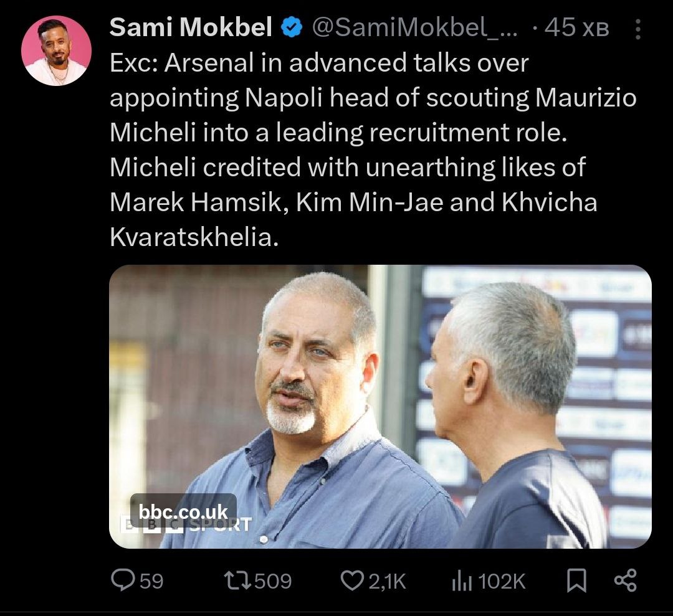Bookmark this tweet

[x=576, y=580]
